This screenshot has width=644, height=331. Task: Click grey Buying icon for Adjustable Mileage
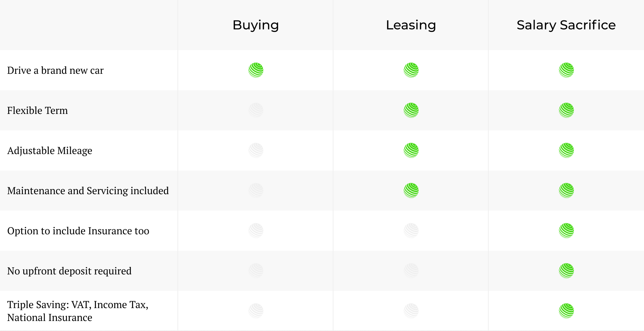256,150
